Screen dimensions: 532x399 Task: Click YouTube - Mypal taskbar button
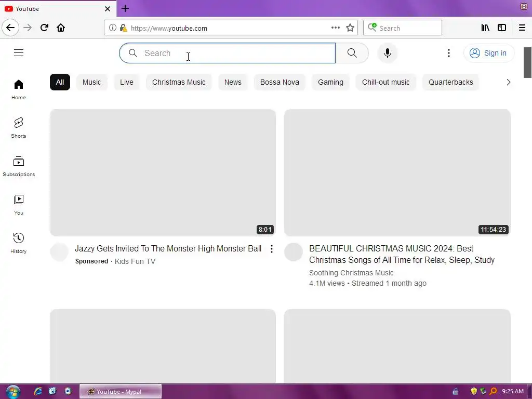pos(121,392)
